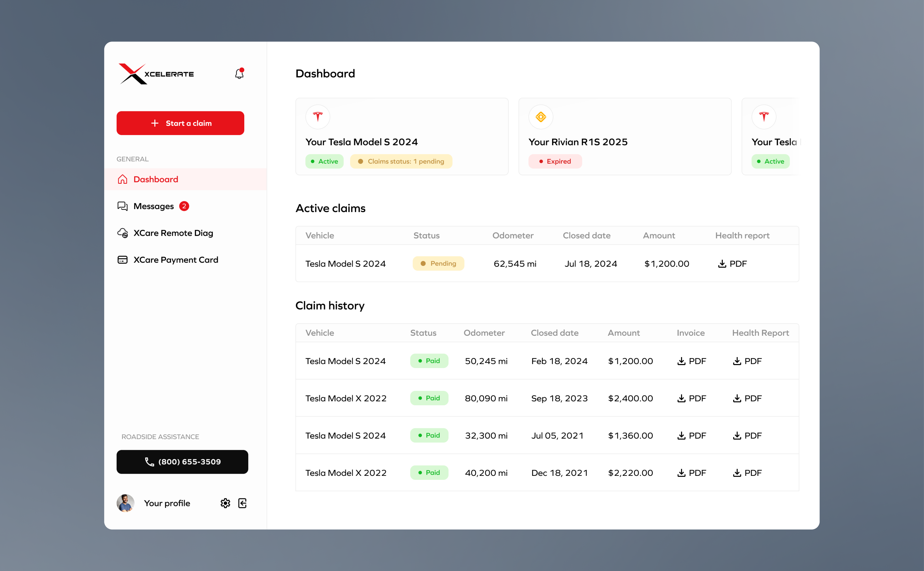The width and height of the screenshot is (924, 571).
Task: Download invoice PDF for Feb 18, 2024 claim
Action: pyautogui.click(x=691, y=361)
